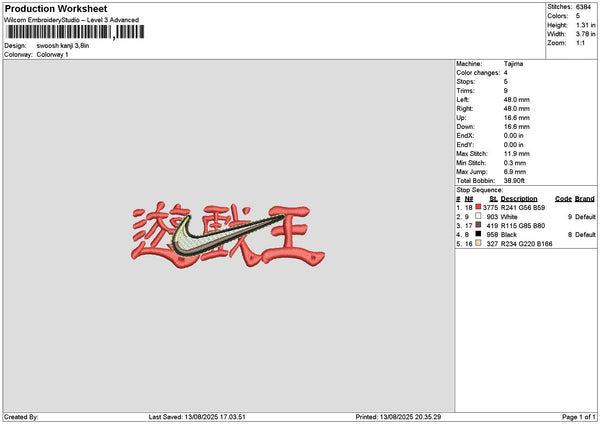Select the 'Left:' extent label

(x=462, y=99)
